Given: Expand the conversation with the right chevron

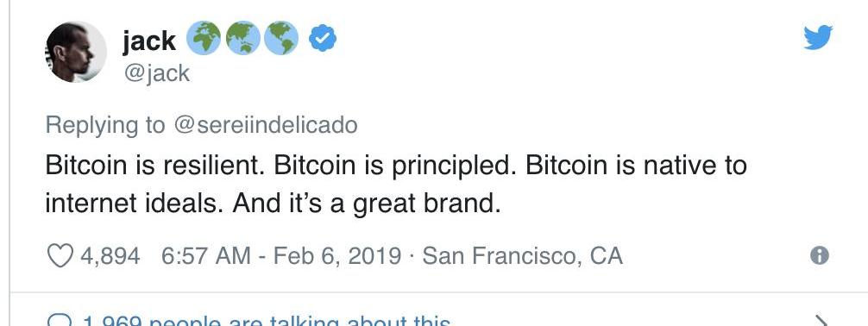Looking at the screenshot, I should pyautogui.click(x=821, y=321).
